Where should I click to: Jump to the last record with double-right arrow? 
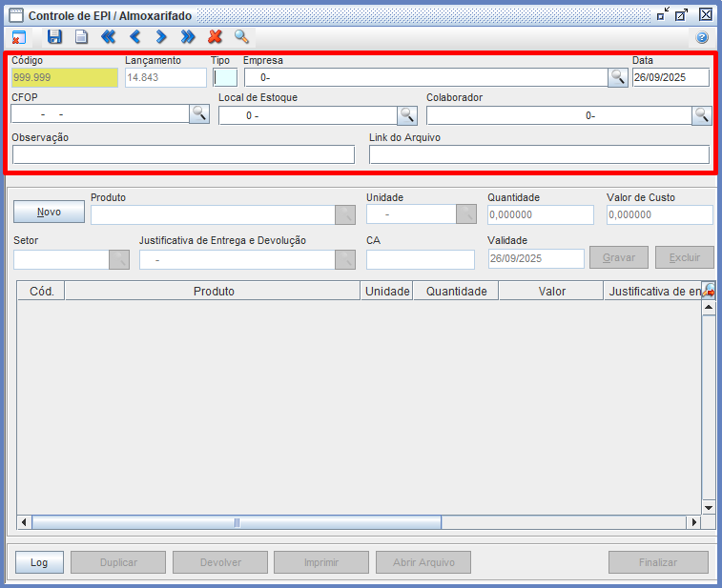tap(188, 37)
